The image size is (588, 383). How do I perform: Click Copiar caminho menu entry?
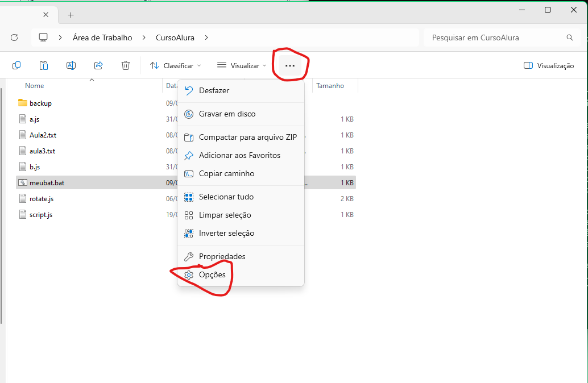coord(241,173)
